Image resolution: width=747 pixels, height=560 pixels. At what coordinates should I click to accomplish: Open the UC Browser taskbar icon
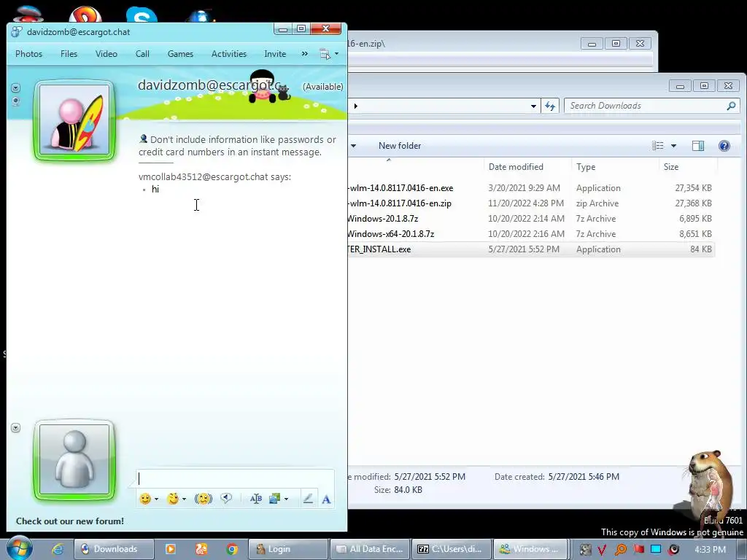[201, 549]
